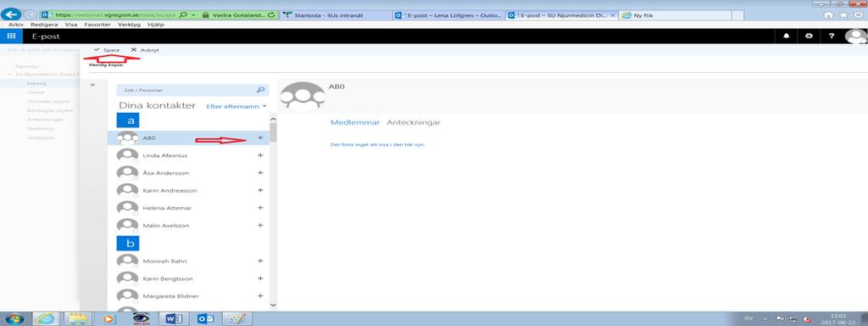
Task: Expand the collapsed pane with double chevron
Action: click(92, 85)
